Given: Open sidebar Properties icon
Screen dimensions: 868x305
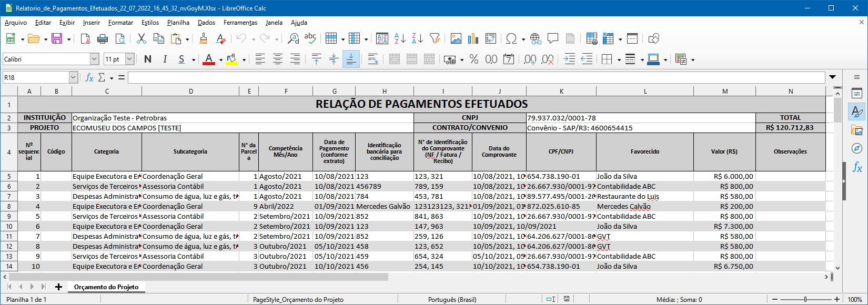Looking at the screenshot, I should coord(857,94).
